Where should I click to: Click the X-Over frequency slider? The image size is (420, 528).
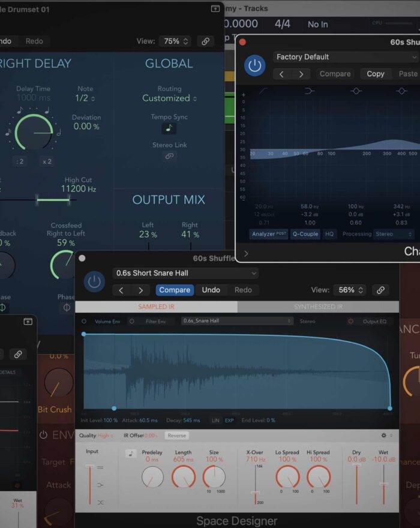[x=255, y=485]
